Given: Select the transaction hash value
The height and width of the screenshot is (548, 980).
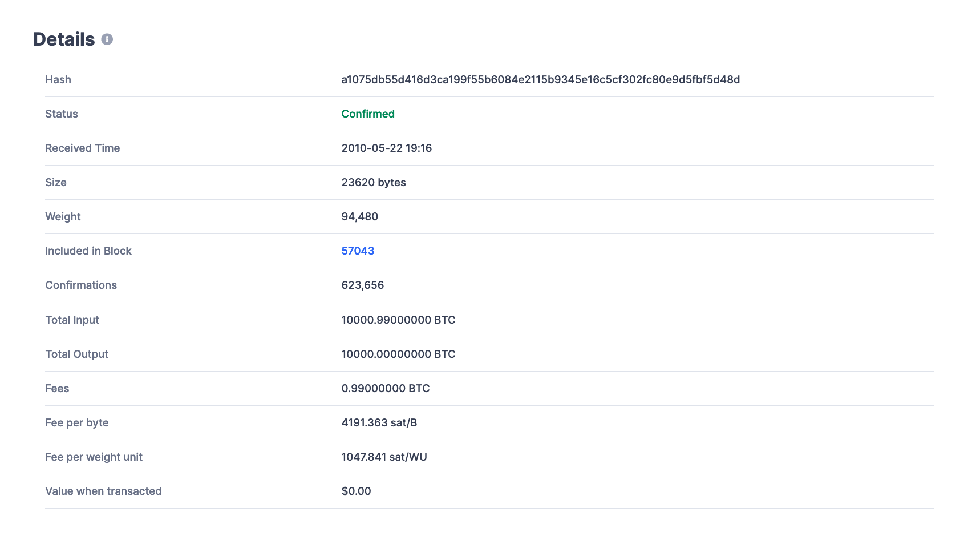Looking at the screenshot, I should pos(540,79).
